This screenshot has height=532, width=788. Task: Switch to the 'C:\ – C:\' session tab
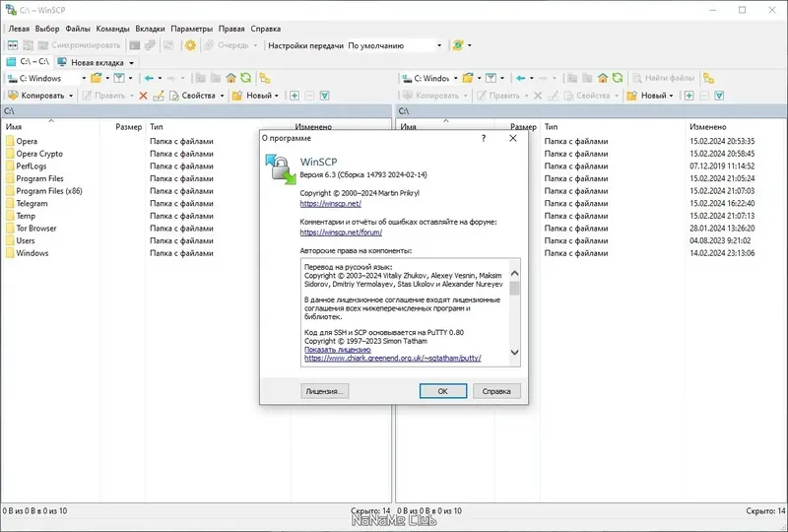point(29,62)
